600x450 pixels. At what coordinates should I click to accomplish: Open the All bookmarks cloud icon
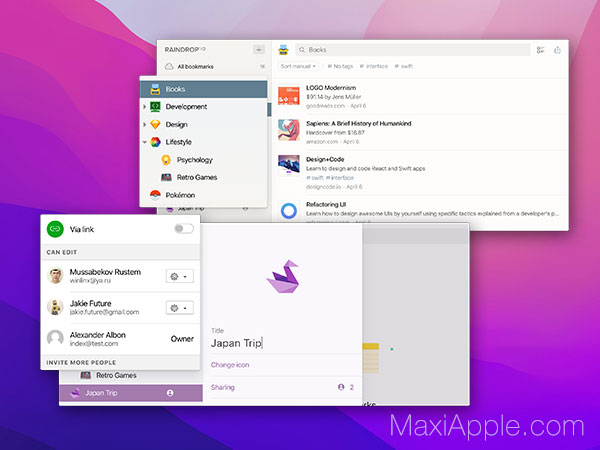pos(169,67)
